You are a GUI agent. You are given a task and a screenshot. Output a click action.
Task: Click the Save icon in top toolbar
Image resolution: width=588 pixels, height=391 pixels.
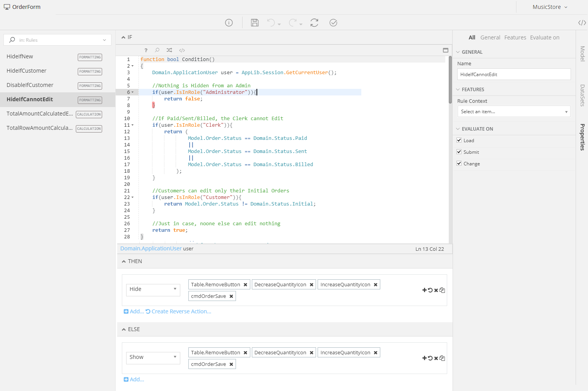255,23
